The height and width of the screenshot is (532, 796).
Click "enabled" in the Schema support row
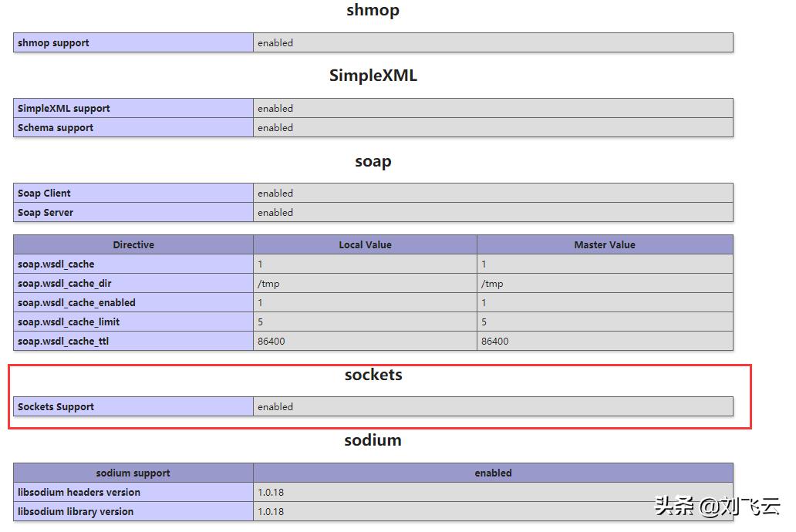coord(275,127)
